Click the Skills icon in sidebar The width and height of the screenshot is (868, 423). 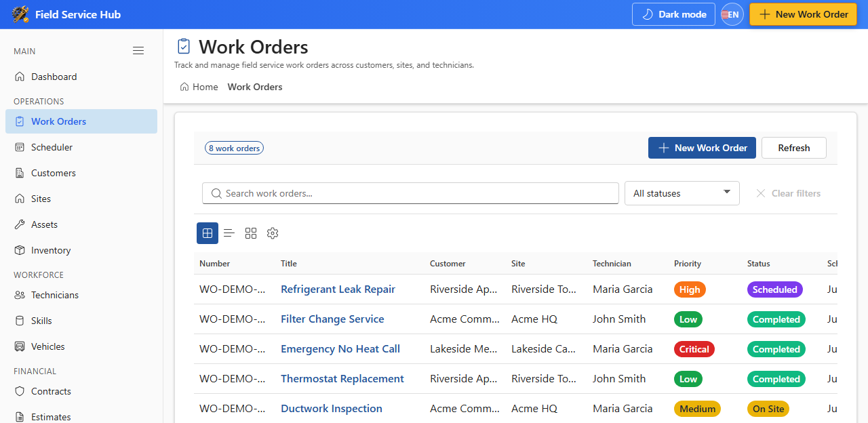pos(20,321)
